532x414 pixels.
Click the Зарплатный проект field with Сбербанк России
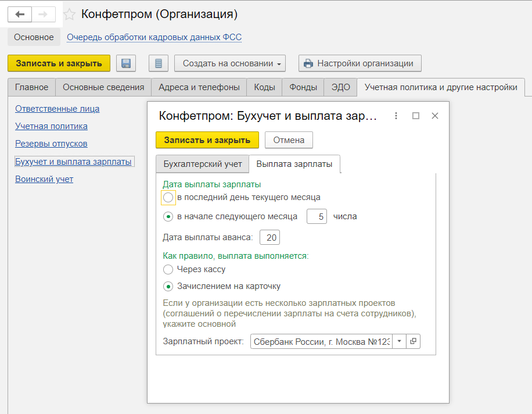321,341
